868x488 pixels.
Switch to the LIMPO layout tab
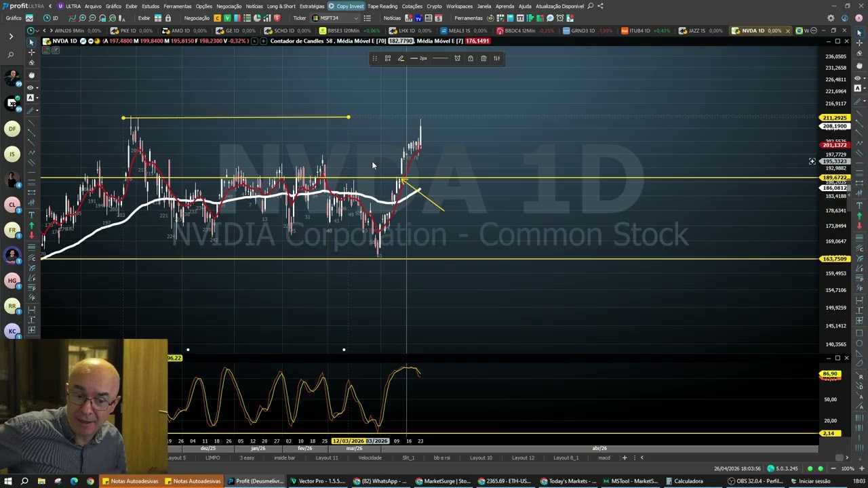[212, 457]
